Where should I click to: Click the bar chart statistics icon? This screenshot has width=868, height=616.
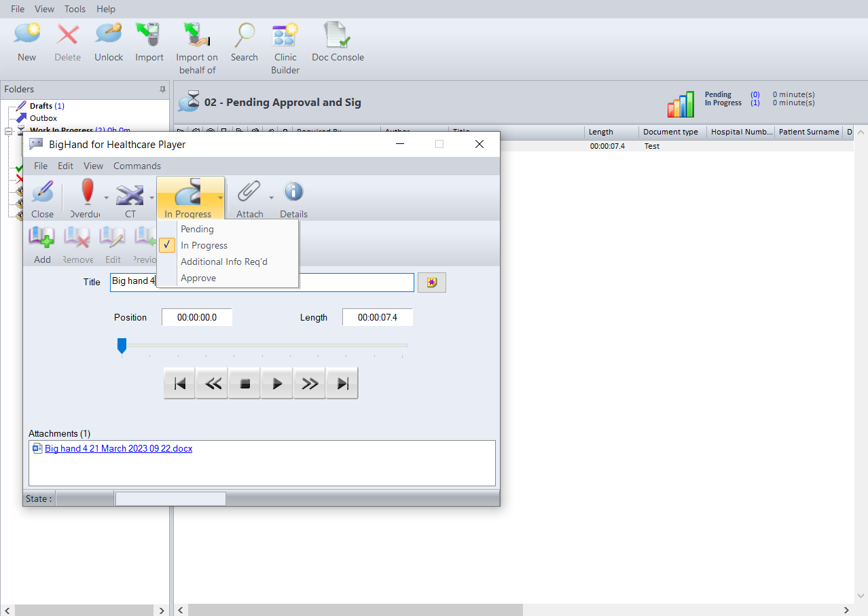[681, 104]
